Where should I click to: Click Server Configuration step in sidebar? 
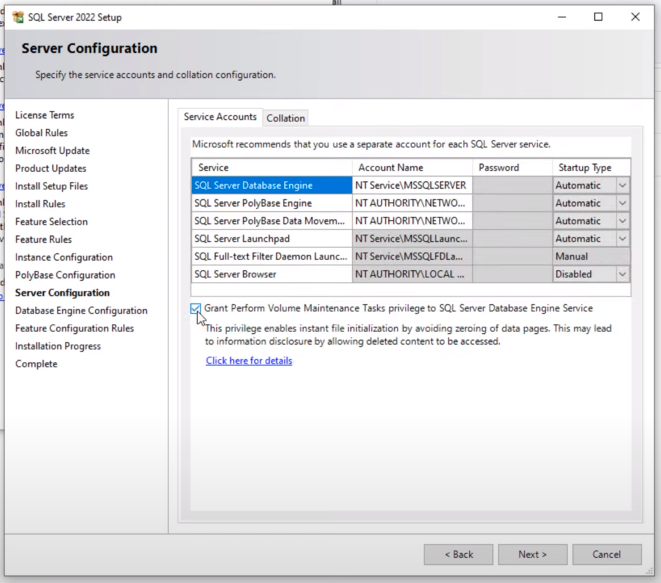[x=62, y=293]
